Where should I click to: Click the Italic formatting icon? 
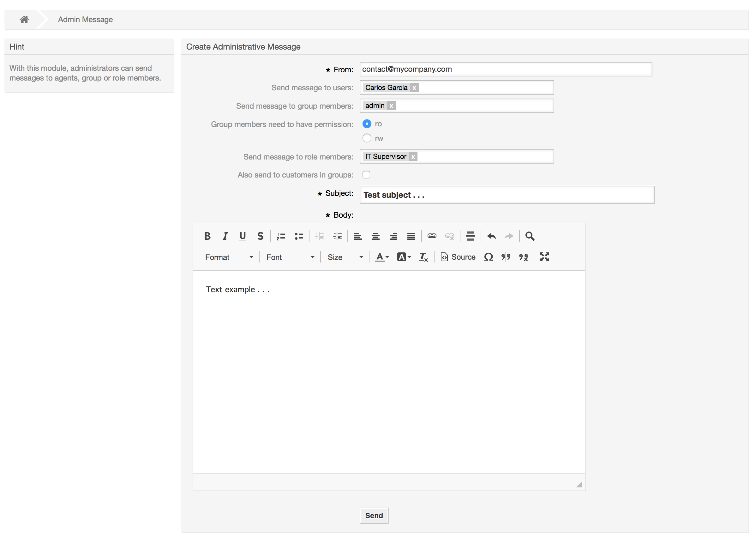click(225, 235)
